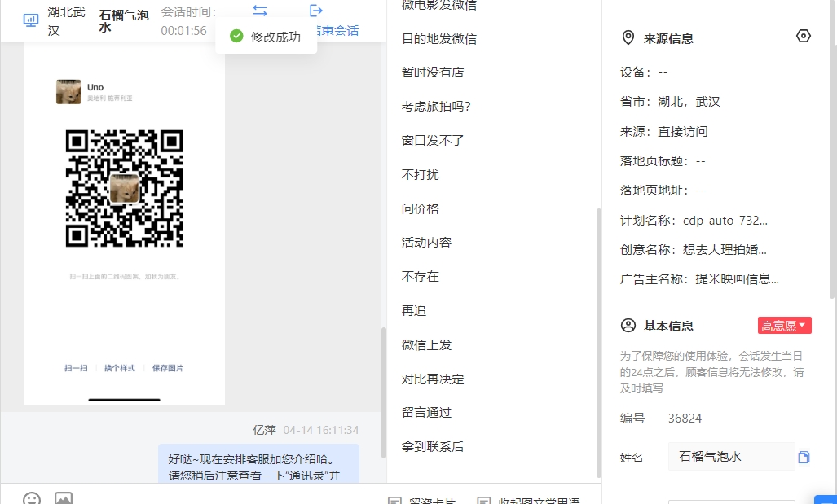This screenshot has height=504, width=837.
Task: Open the emoji picker smiley icon
Action: click(x=32, y=499)
